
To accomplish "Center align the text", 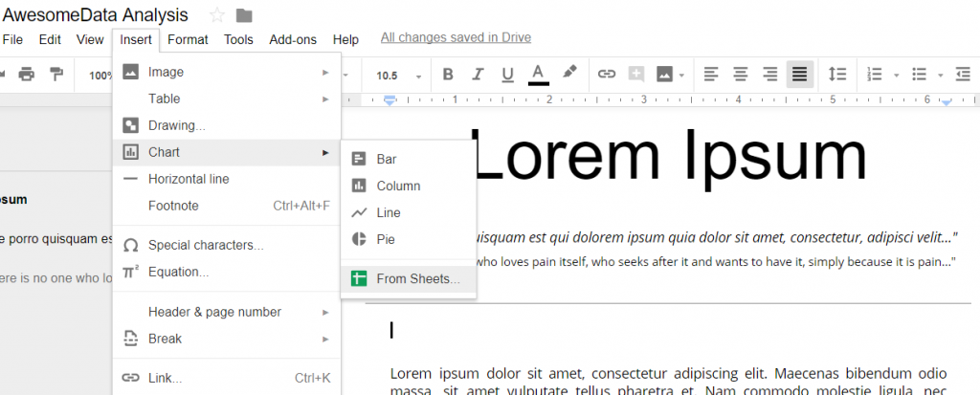I will point(741,75).
